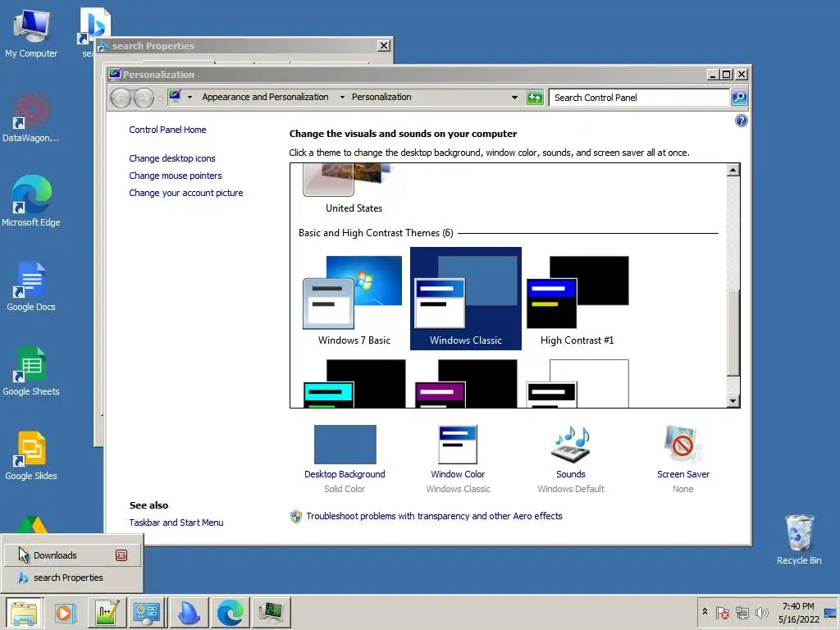Open Change your account picture link
This screenshot has height=630, width=840.
tap(186, 193)
